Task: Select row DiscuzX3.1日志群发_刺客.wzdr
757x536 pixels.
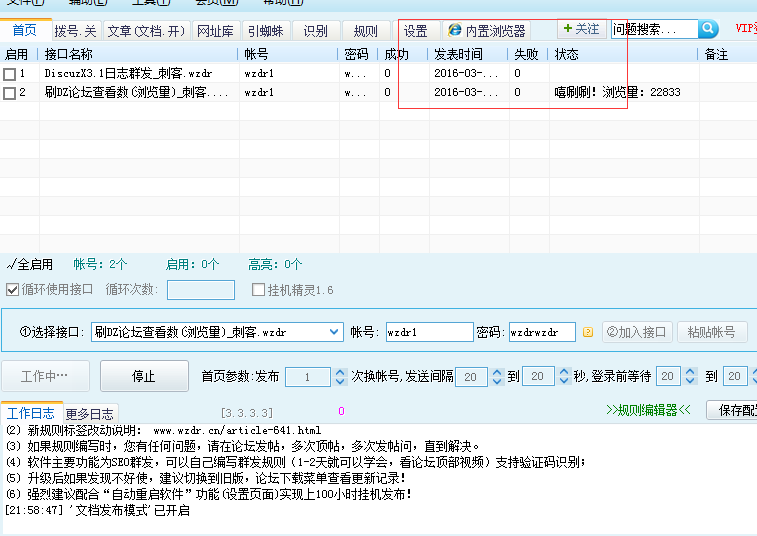Action: (378, 73)
